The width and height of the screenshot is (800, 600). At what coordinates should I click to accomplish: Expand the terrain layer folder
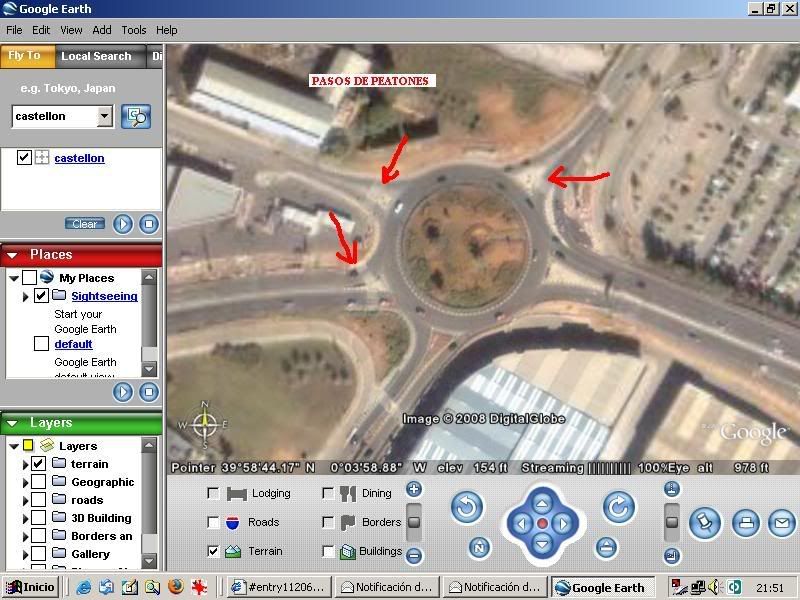(26, 464)
